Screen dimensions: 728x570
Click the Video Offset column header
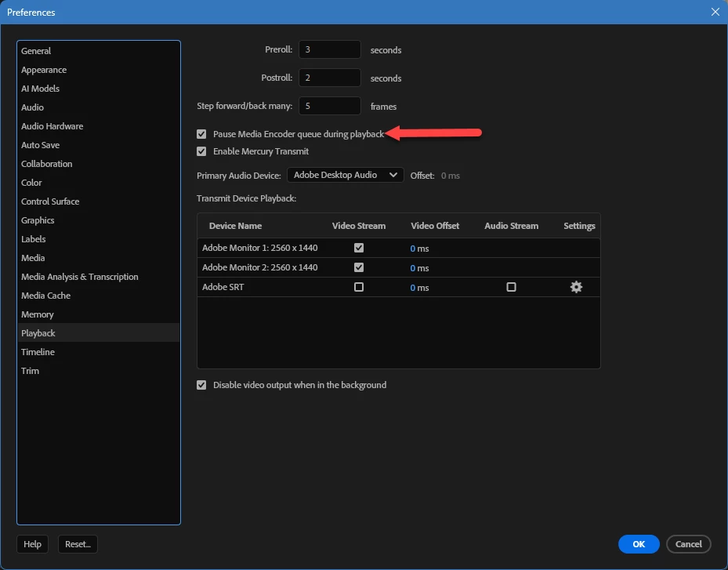pos(435,226)
